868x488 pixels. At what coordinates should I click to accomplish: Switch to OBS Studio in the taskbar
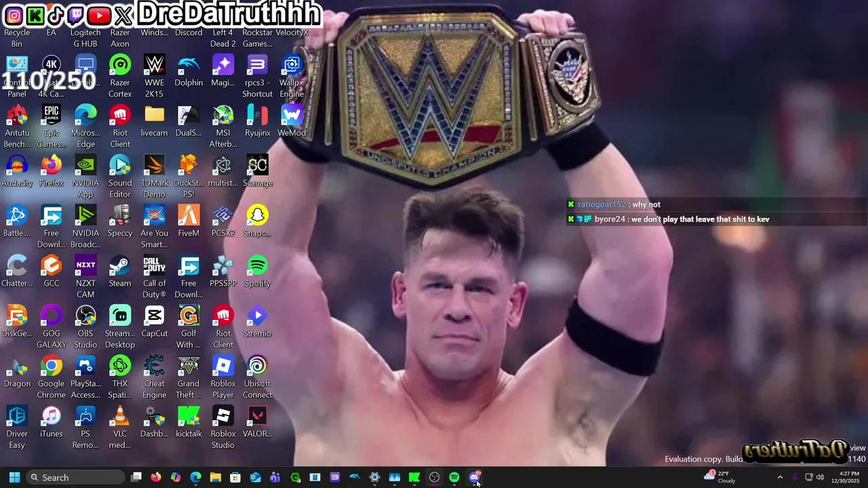[435, 477]
